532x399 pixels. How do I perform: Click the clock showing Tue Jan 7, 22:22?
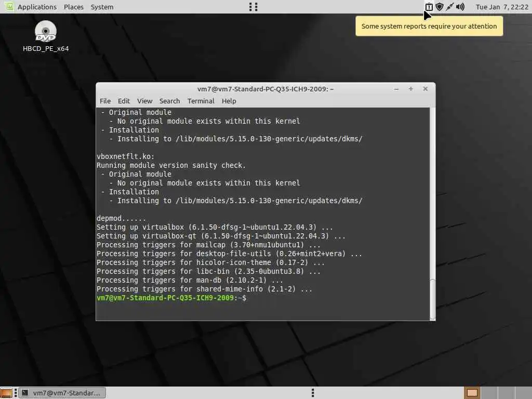click(502, 7)
